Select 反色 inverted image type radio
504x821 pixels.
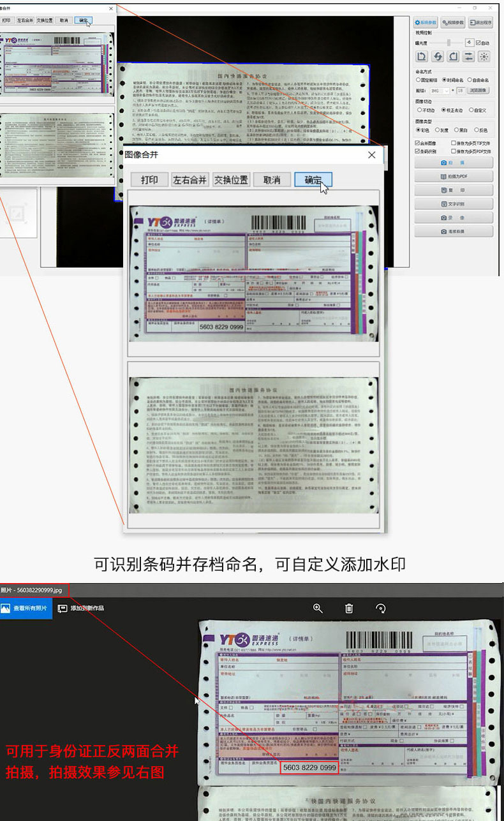(480, 130)
